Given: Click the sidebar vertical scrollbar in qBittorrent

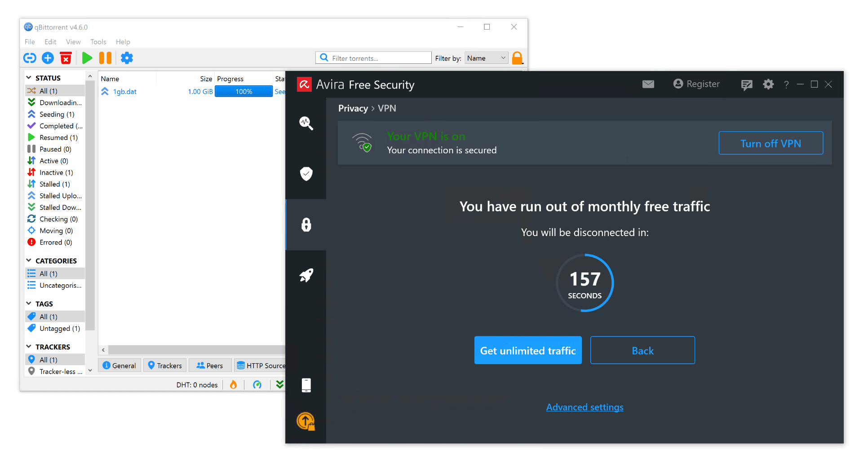Looking at the screenshot, I should pyautogui.click(x=90, y=207).
